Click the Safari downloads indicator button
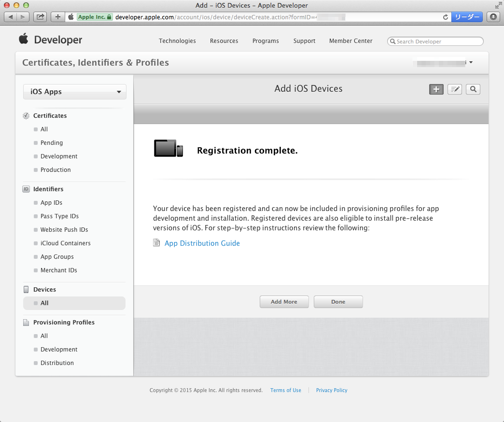Image resolution: width=504 pixels, height=422 pixels. (493, 16)
